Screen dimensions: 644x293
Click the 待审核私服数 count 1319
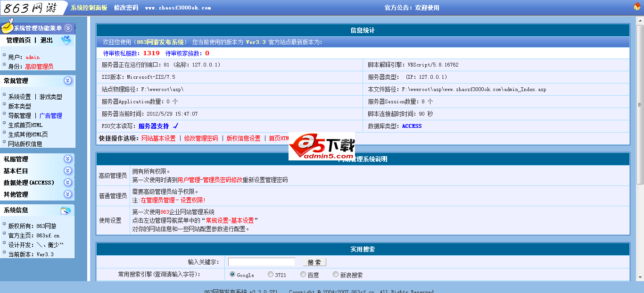pos(151,53)
